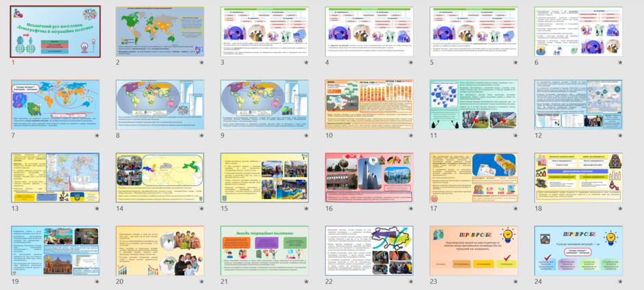This screenshot has height=290, width=644.
Task: Click the slide number 13 label
Action: pyautogui.click(x=14, y=209)
